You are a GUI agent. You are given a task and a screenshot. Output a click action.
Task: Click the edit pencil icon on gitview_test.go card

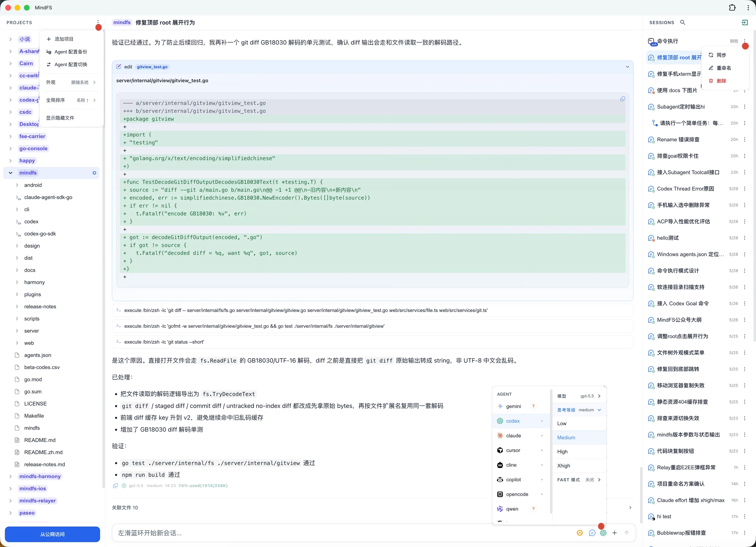tap(118, 67)
